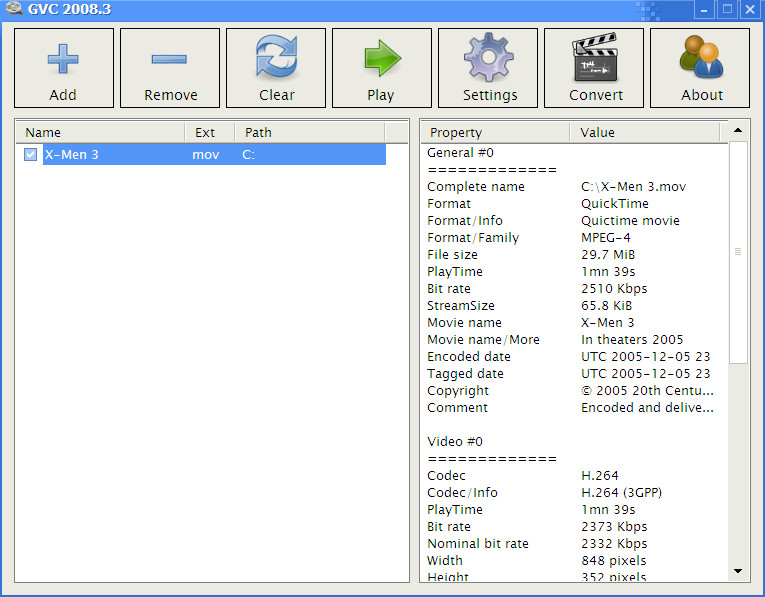Click the H.264 (3GPP) value

click(621, 493)
